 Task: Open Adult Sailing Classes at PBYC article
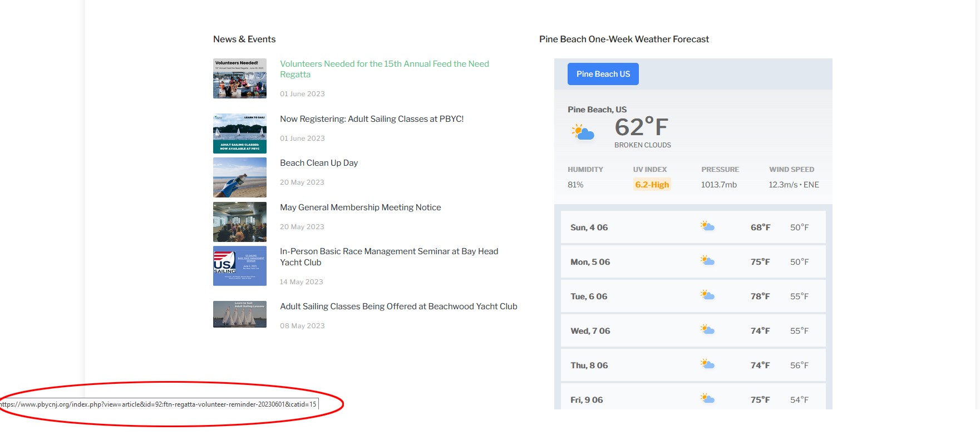tap(371, 119)
